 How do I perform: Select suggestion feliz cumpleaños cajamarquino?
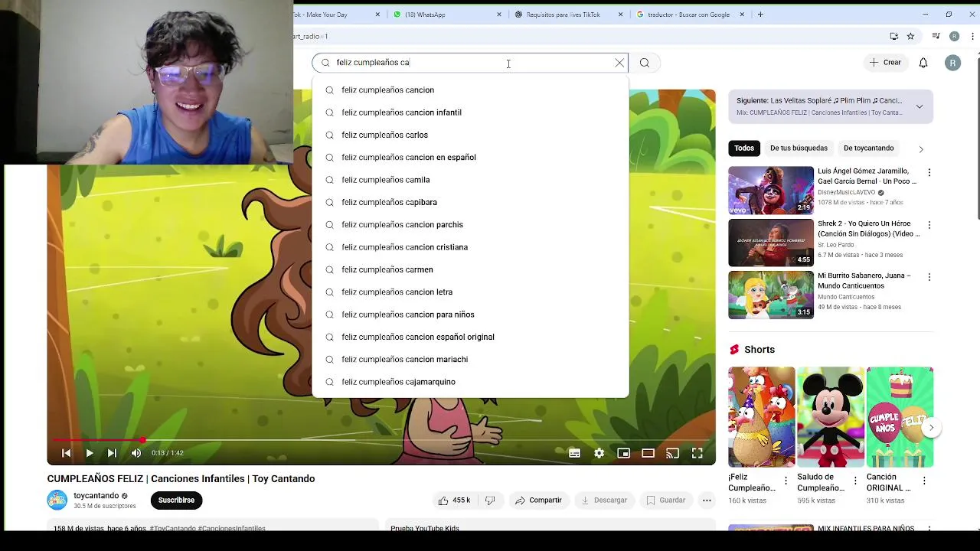click(x=470, y=382)
